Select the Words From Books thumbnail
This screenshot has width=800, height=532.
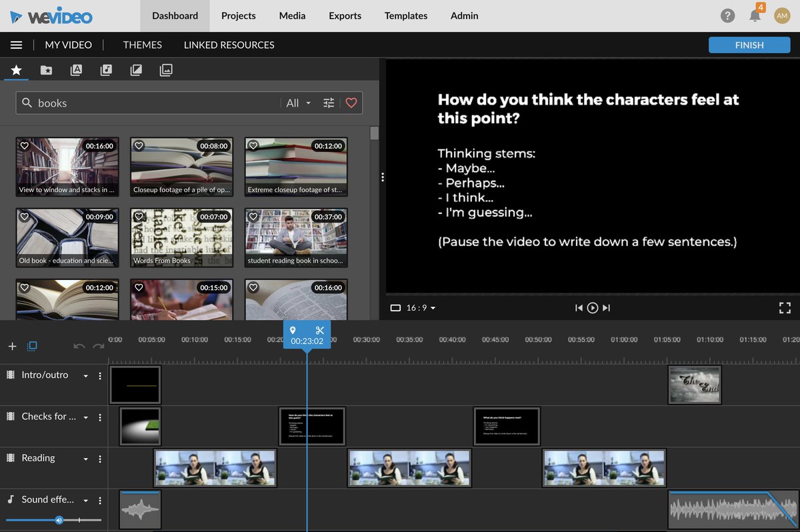click(x=181, y=238)
